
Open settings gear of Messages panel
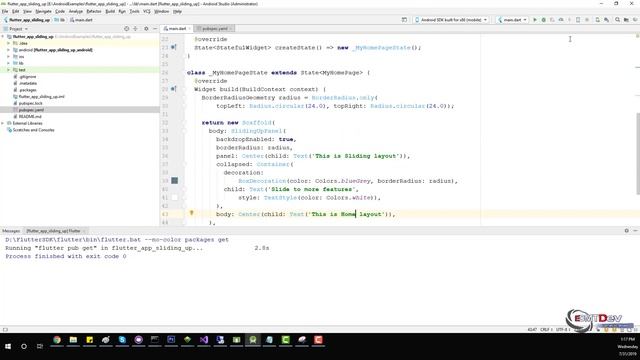(626, 231)
